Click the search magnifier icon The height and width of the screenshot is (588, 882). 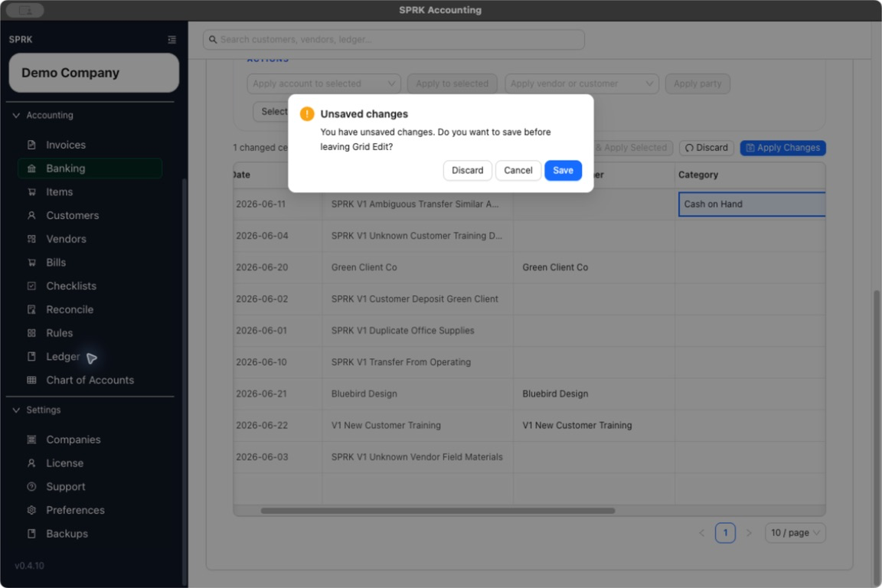(x=213, y=39)
